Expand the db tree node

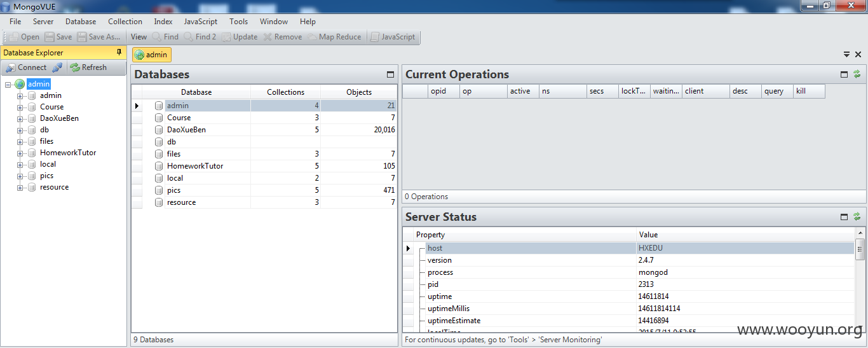click(20, 130)
